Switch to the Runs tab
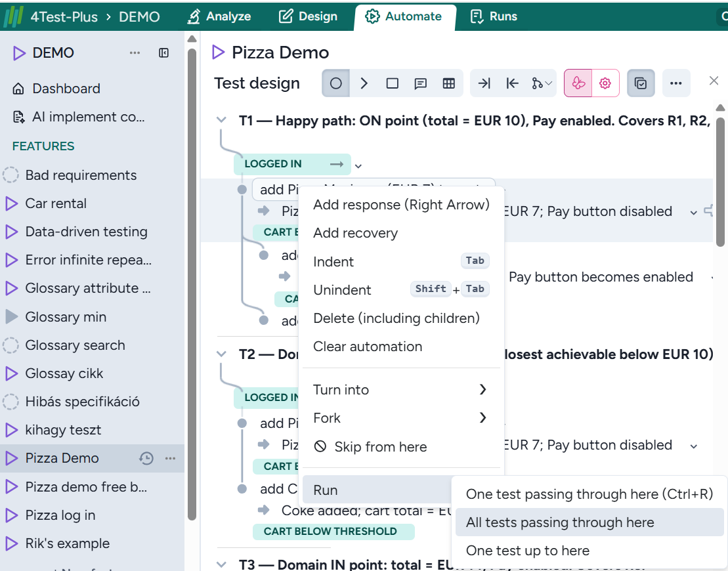 click(x=494, y=16)
